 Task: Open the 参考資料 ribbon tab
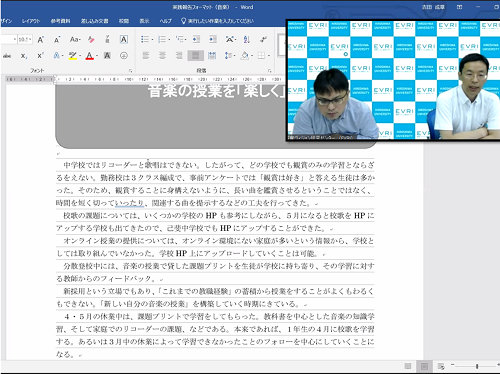tap(60, 21)
